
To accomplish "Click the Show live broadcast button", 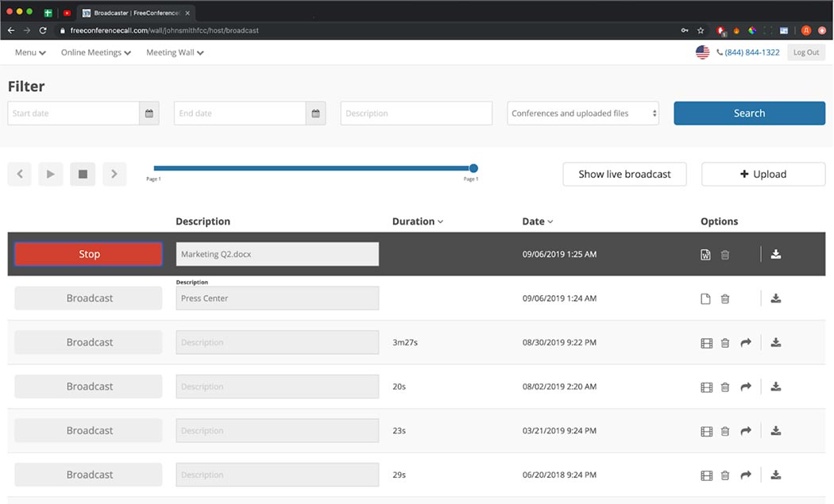I will pyautogui.click(x=624, y=174).
